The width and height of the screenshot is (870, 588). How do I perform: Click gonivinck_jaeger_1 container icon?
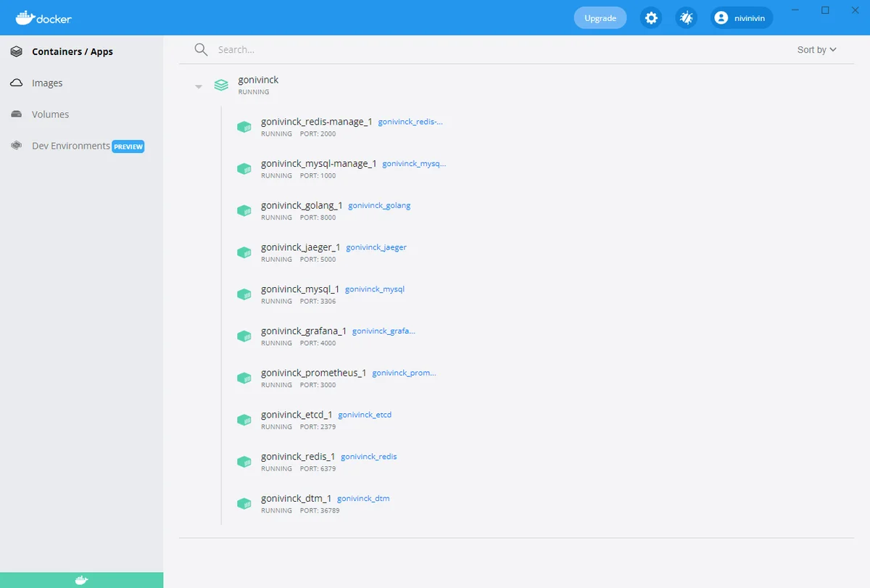(x=244, y=252)
